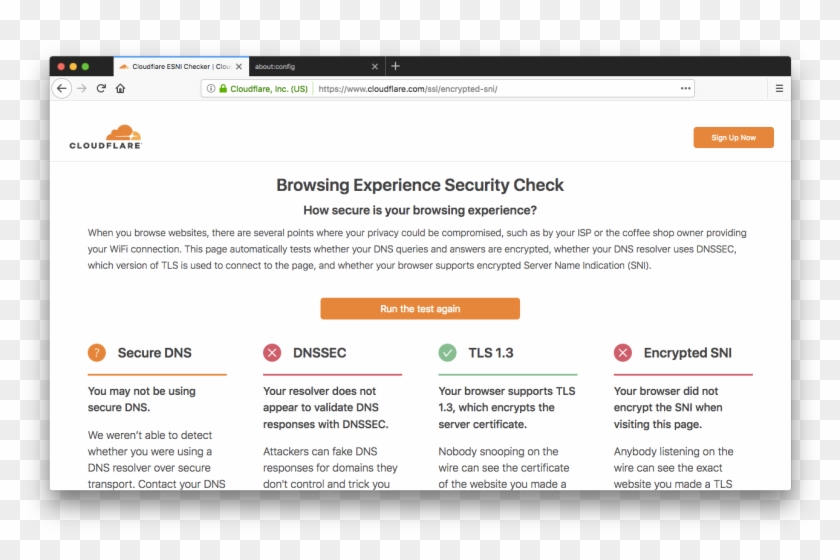This screenshot has width=840, height=560.
Task: Click the green padlock security icon
Action: click(223, 88)
